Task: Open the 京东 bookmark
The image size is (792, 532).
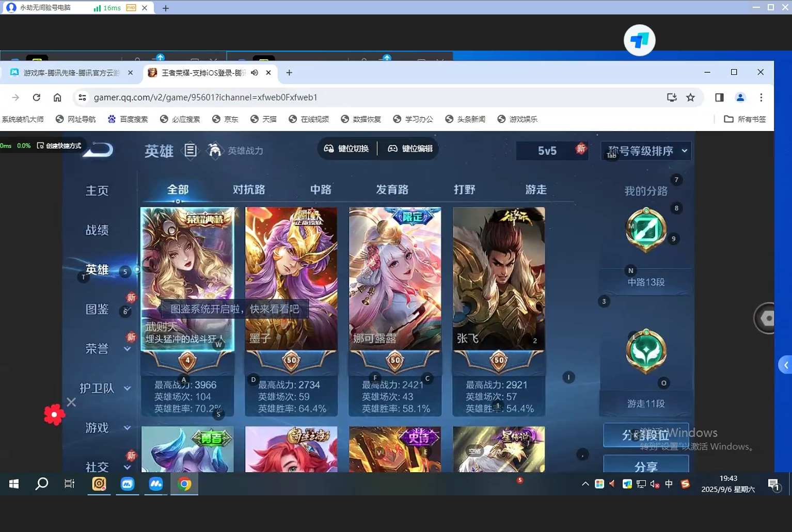Action: click(x=225, y=119)
